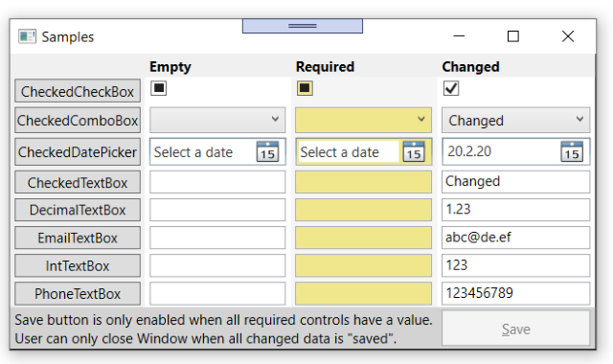Click the disabled Save button

pos(516,329)
